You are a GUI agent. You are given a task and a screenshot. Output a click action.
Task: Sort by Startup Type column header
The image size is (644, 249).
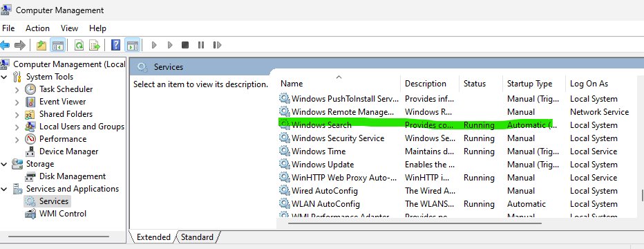[534, 84]
